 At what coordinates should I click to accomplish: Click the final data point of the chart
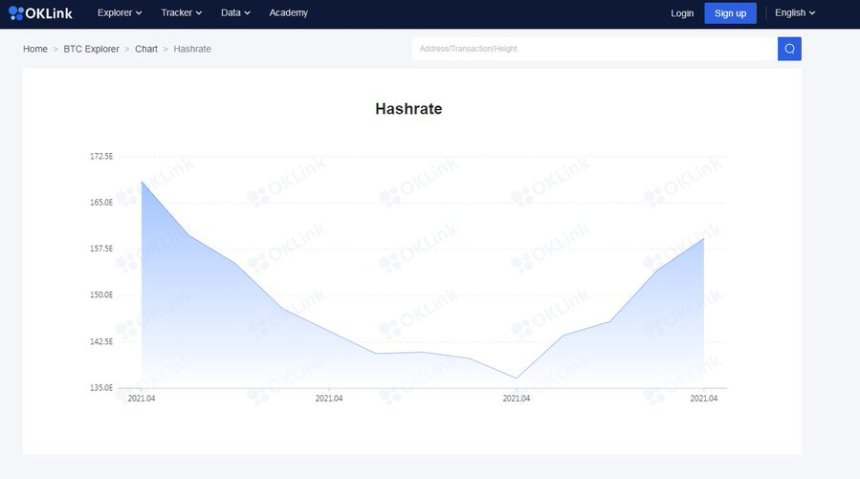tap(704, 238)
